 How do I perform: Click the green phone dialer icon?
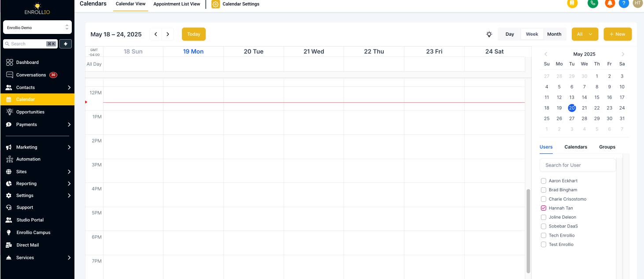[x=593, y=3]
